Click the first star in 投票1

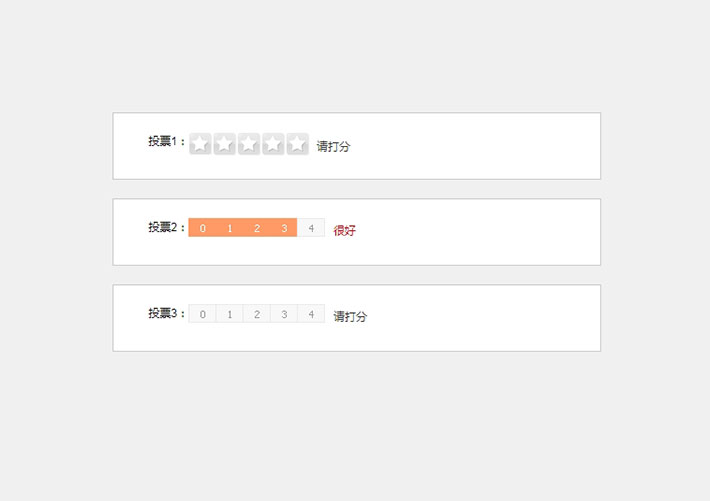tap(200, 144)
